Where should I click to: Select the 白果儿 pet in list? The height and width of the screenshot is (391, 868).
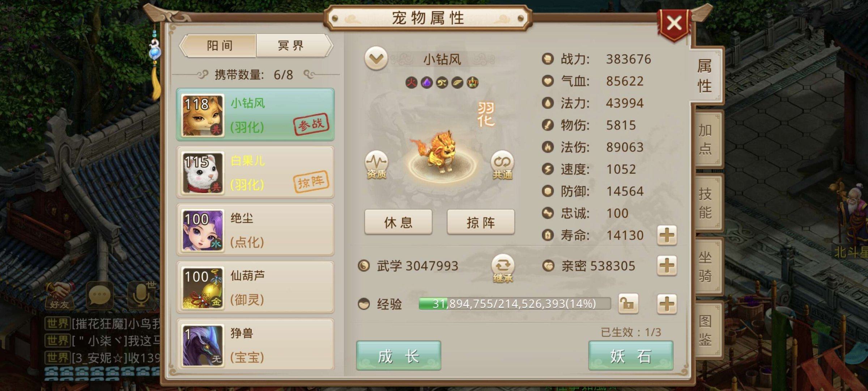tap(255, 172)
